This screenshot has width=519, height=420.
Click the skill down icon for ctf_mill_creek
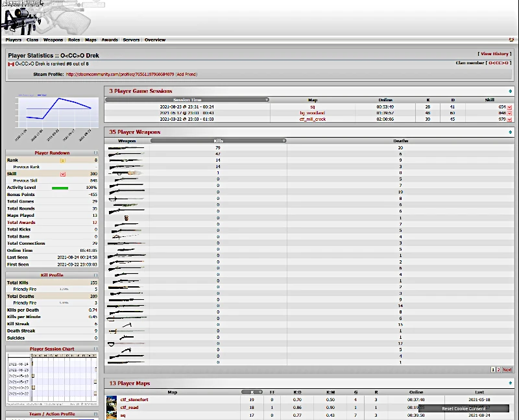coord(510,119)
